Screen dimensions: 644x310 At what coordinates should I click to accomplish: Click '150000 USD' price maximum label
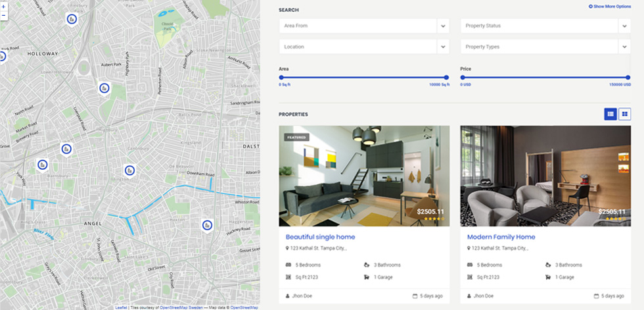620,85
